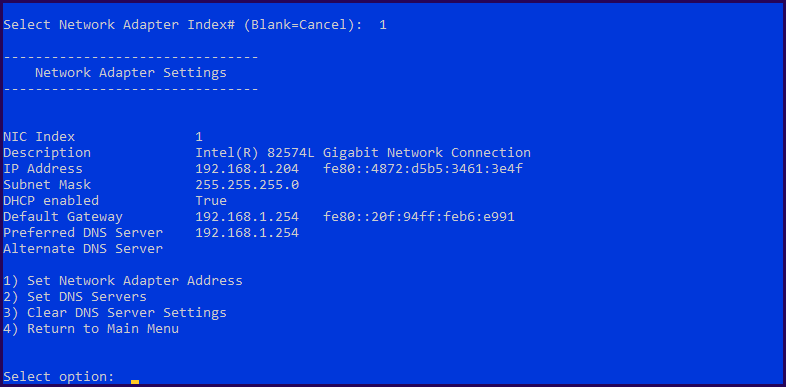Click the Set Network Adapter Address option
This screenshot has width=786, height=387.
[x=123, y=281]
